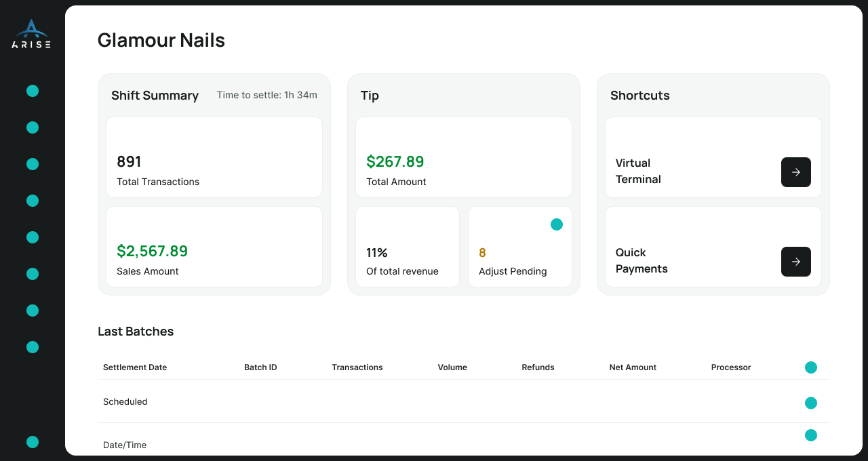This screenshot has height=461, width=868.
Task: Expand the Scheduled row using its teal icon
Action: [811, 403]
